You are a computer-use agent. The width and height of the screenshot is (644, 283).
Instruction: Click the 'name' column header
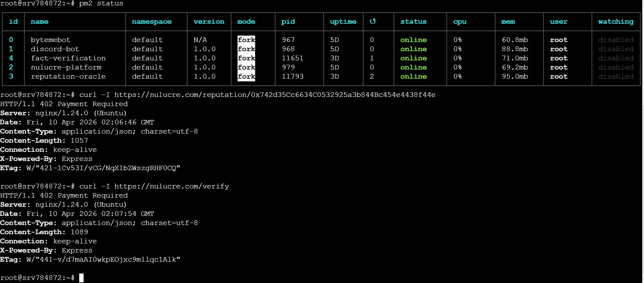40,21
